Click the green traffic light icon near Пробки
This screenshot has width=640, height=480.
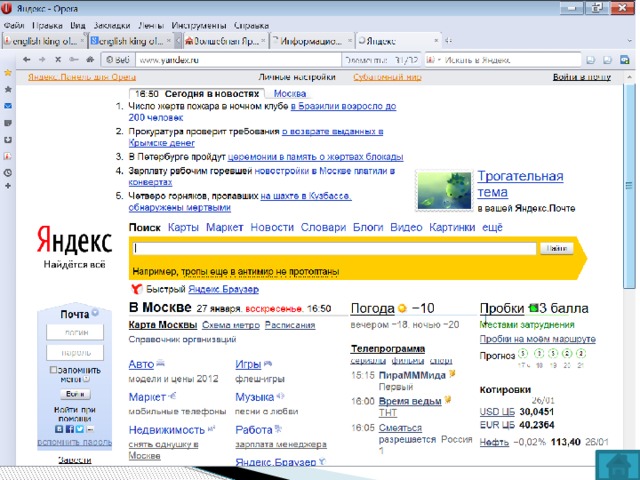click(533, 307)
